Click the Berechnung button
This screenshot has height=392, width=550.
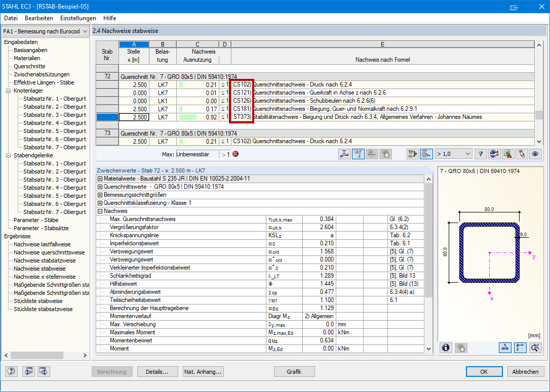(112, 372)
